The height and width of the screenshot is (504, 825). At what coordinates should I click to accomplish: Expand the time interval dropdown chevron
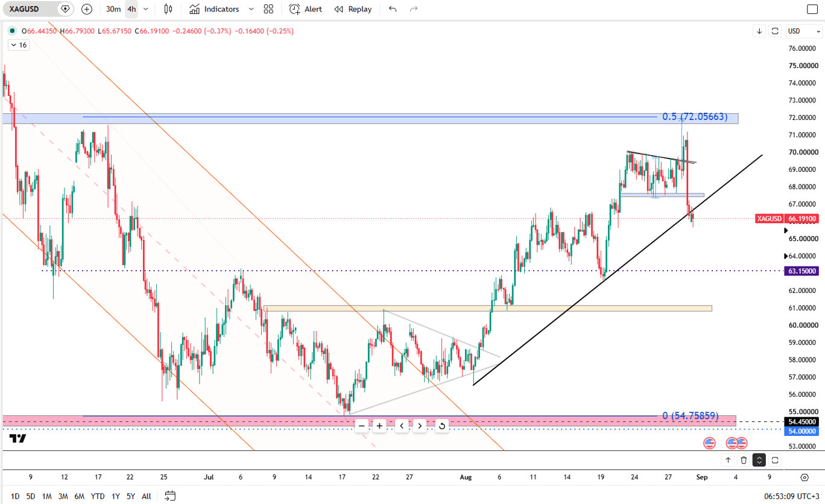tap(145, 9)
